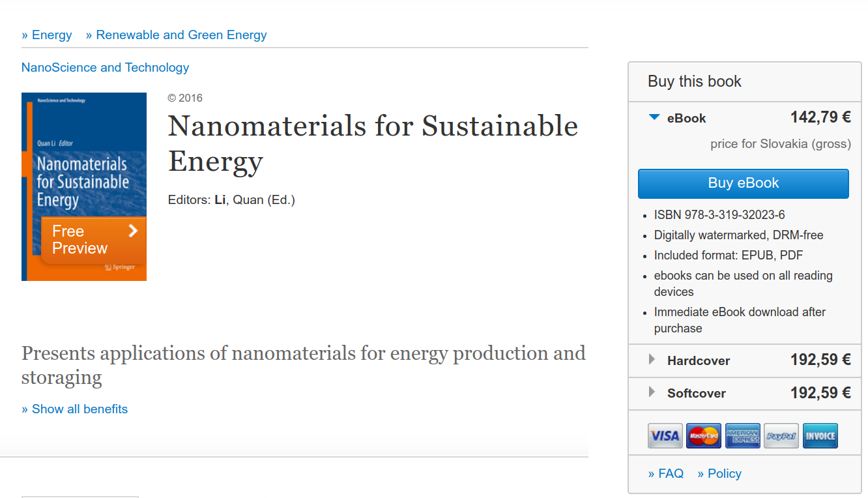
Task: Click the Free Preview arrow chevron
Action: [133, 231]
